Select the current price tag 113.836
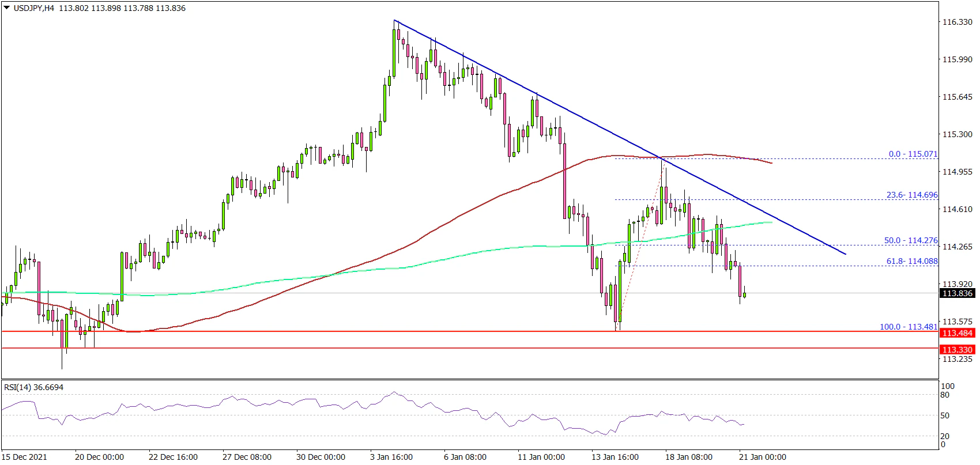Screen dimensions: 980x465 (x=957, y=293)
